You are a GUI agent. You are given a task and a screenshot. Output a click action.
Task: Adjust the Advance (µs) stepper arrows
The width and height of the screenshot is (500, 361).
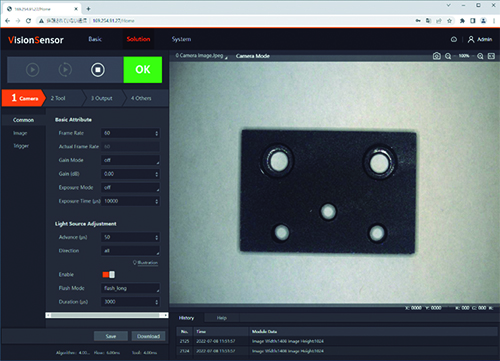pos(157,237)
